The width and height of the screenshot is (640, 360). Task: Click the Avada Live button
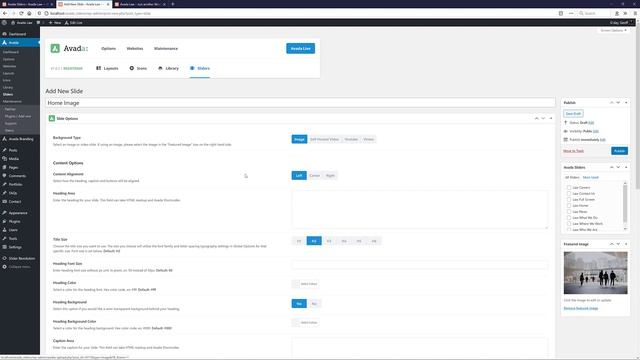pyautogui.click(x=300, y=49)
